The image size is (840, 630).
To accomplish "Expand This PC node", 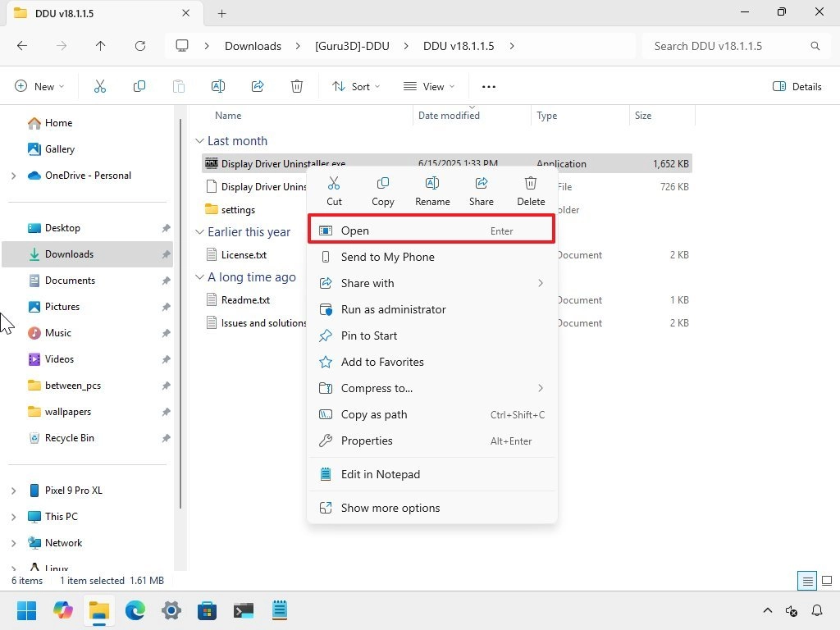I will tap(13, 517).
